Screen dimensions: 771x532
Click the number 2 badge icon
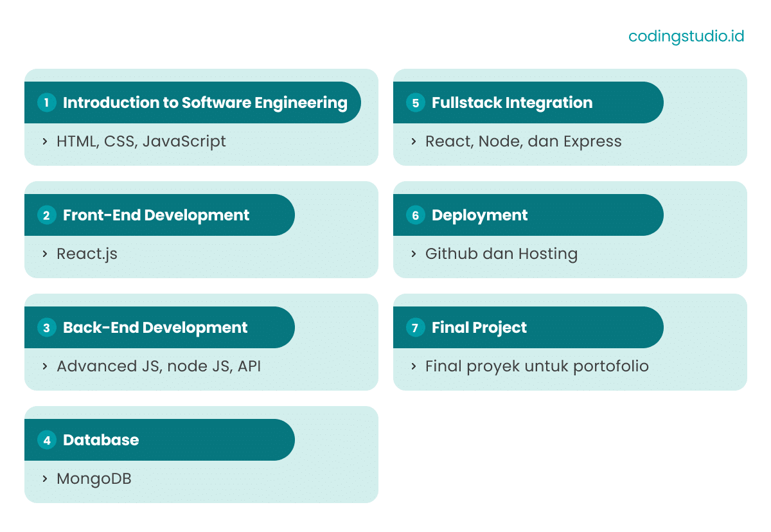[x=46, y=215]
